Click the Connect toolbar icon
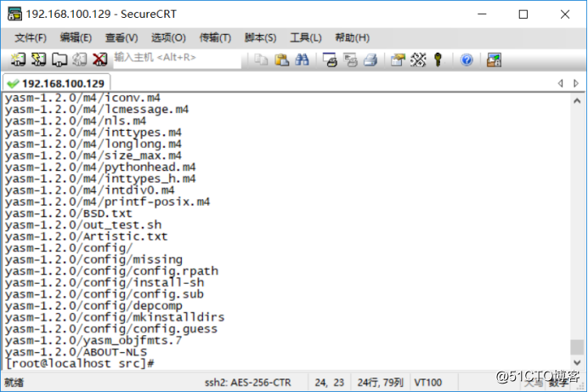The width and height of the screenshot is (588, 392). coord(18,60)
